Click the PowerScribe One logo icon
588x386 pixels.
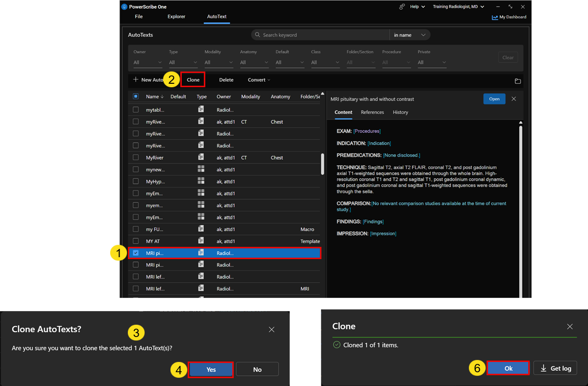click(x=124, y=7)
